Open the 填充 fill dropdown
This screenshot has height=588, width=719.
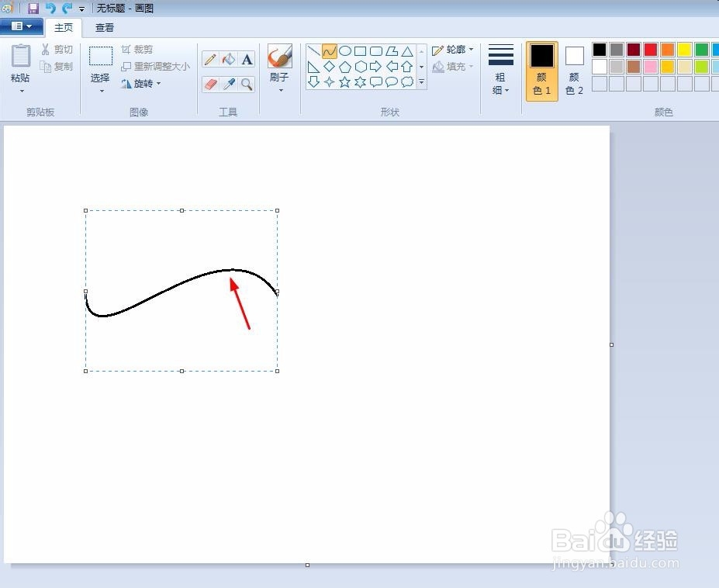pyautogui.click(x=453, y=67)
